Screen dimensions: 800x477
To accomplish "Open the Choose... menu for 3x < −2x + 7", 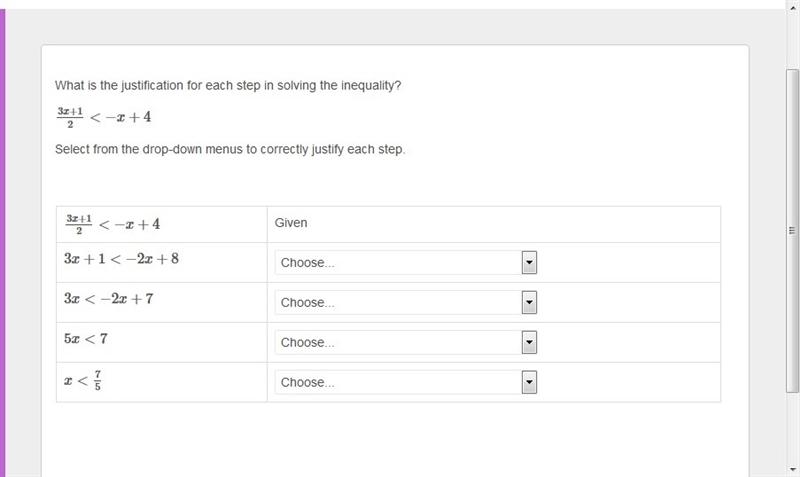I will click(406, 303).
